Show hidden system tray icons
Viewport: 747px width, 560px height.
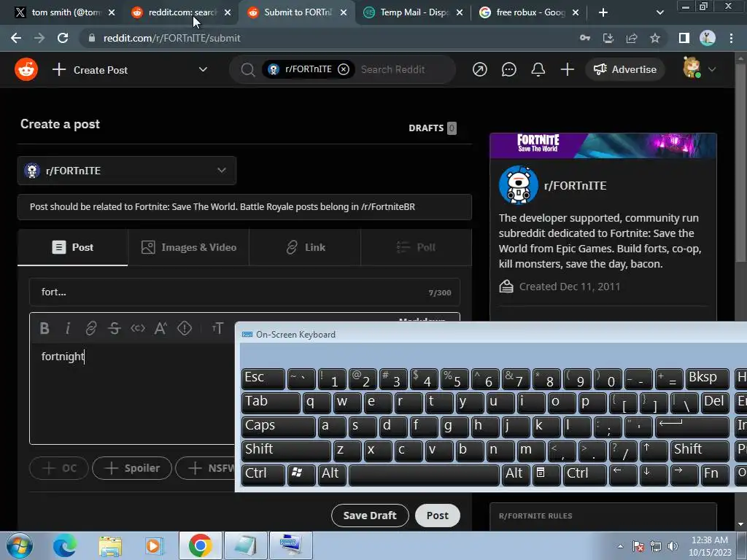(x=620, y=546)
